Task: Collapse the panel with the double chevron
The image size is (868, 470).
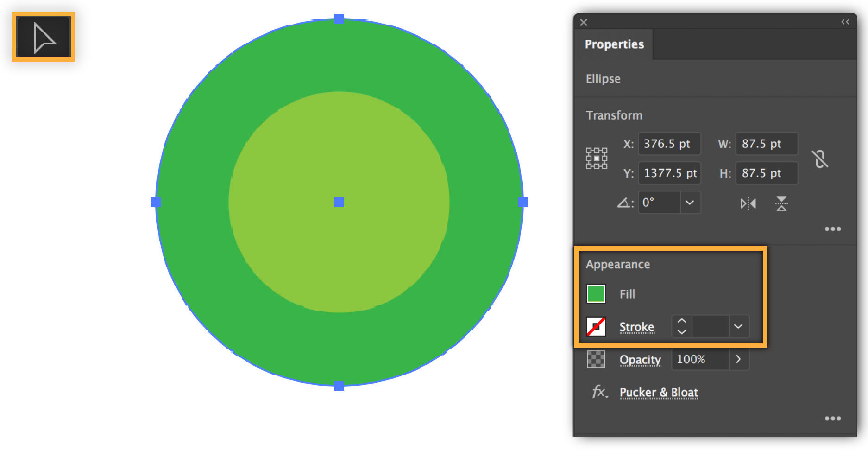Action: pyautogui.click(x=845, y=21)
